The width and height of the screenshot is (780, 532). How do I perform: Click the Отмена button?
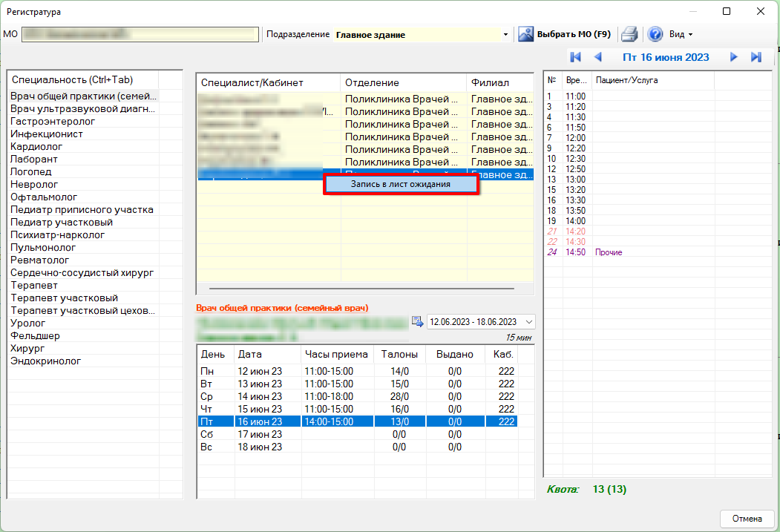(x=747, y=519)
